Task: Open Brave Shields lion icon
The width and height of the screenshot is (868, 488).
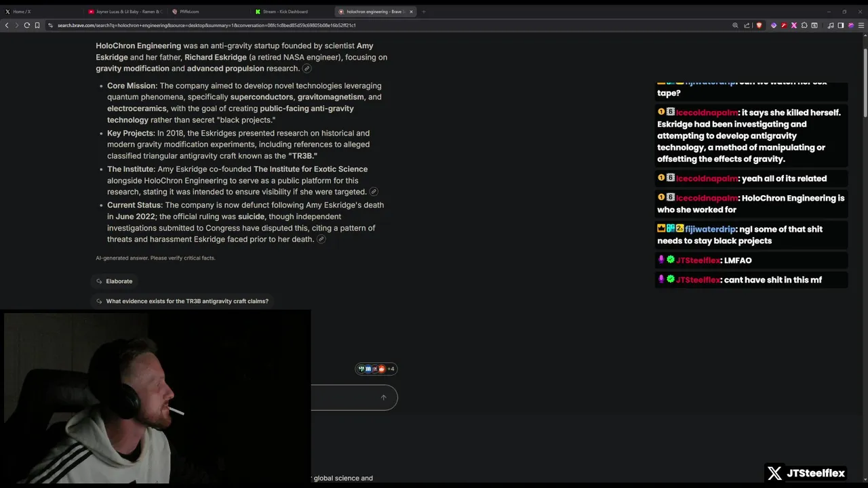Action: click(x=759, y=25)
